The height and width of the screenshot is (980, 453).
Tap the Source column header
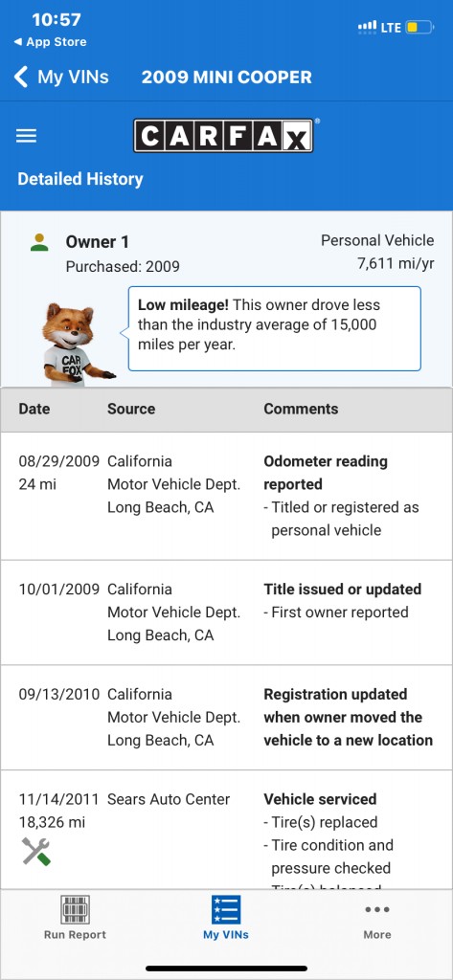131,409
